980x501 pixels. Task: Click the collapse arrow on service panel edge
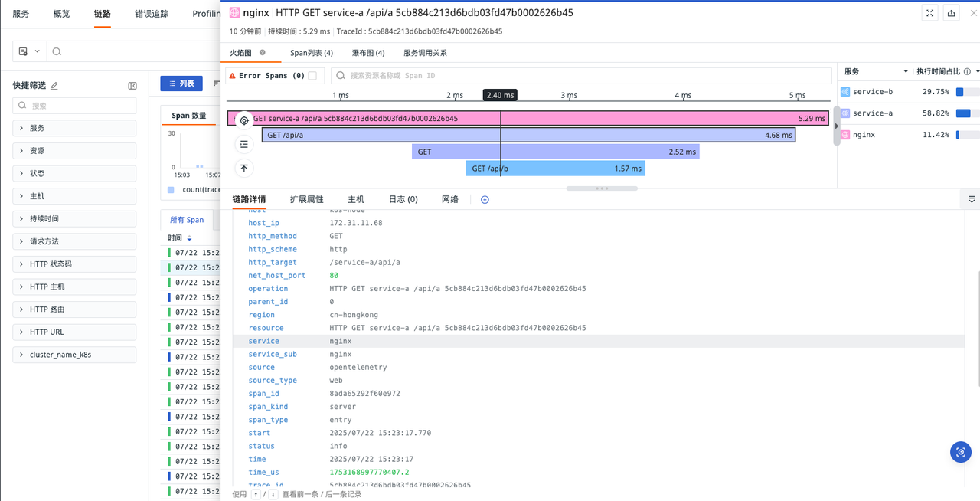coord(836,126)
